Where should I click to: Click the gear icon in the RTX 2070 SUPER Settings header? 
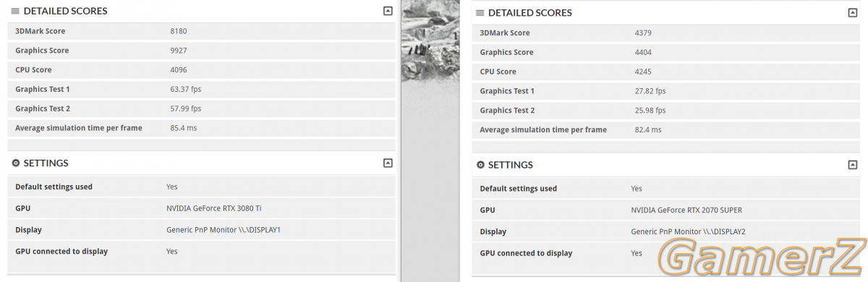(480, 165)
